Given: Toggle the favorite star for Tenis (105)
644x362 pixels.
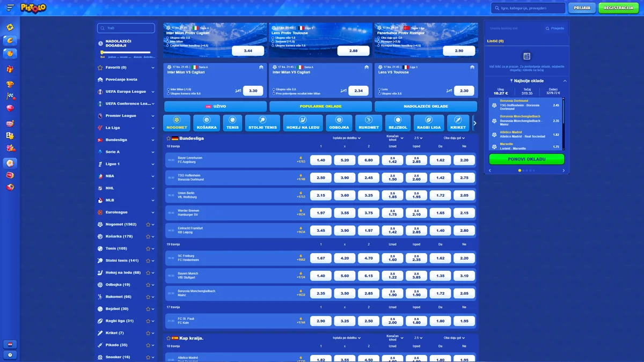Looking at the screenshot, I should [148, 248].
